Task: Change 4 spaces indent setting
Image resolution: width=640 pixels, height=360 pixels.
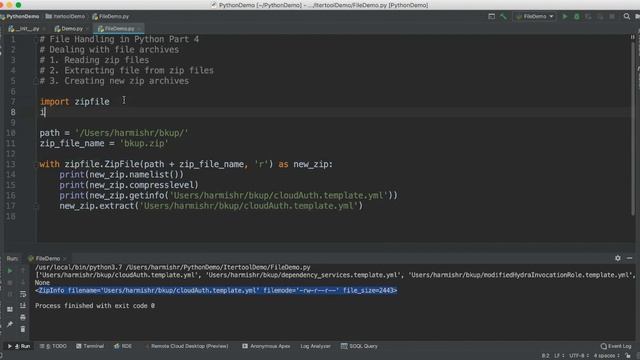Action: point(607,356)
